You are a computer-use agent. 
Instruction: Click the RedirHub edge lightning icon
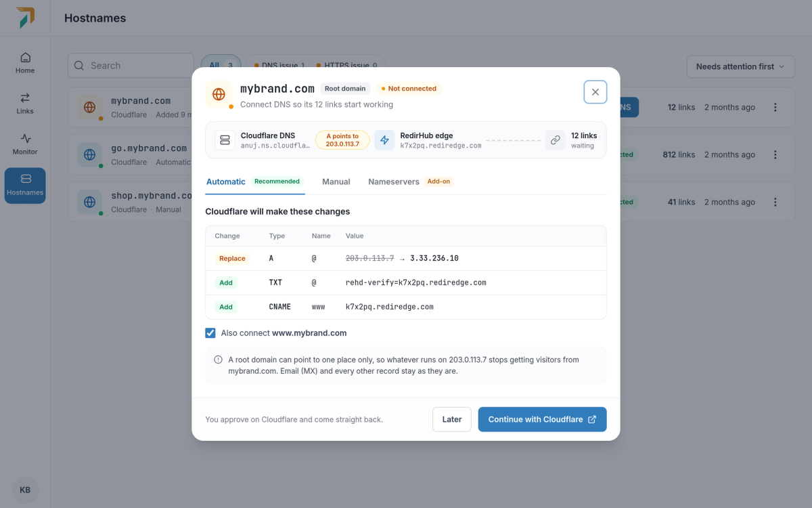tap(384, 140)
